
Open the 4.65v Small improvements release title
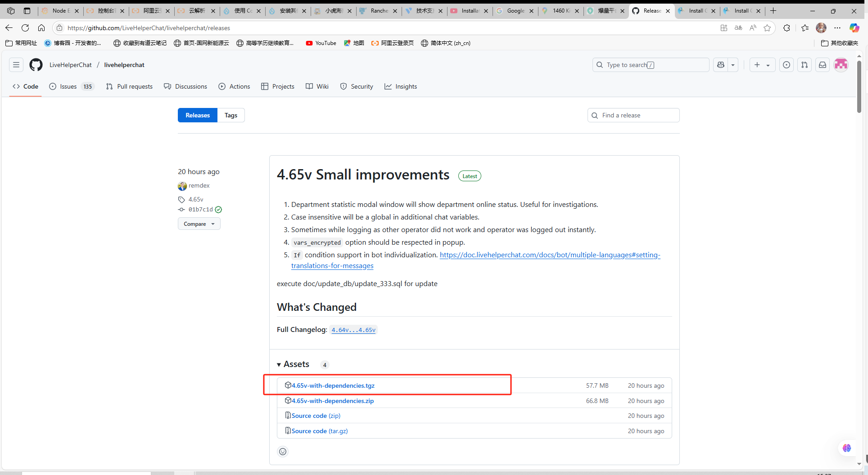point(363,175)
